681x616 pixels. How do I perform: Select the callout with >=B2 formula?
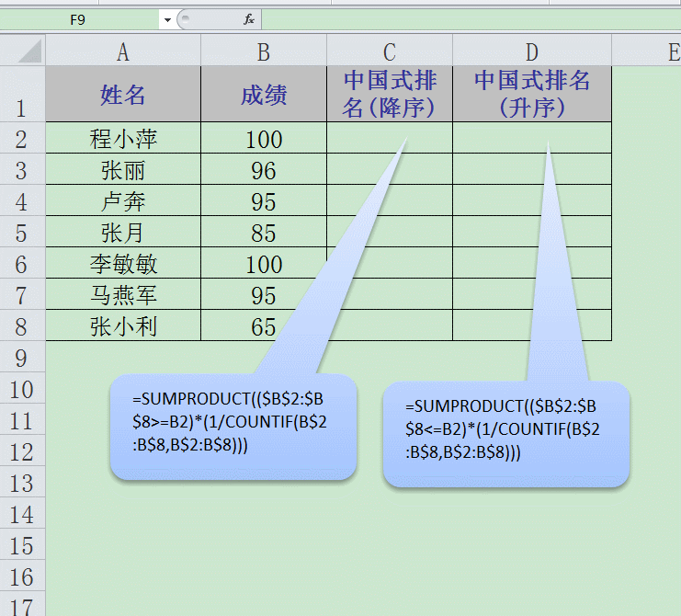233,427
